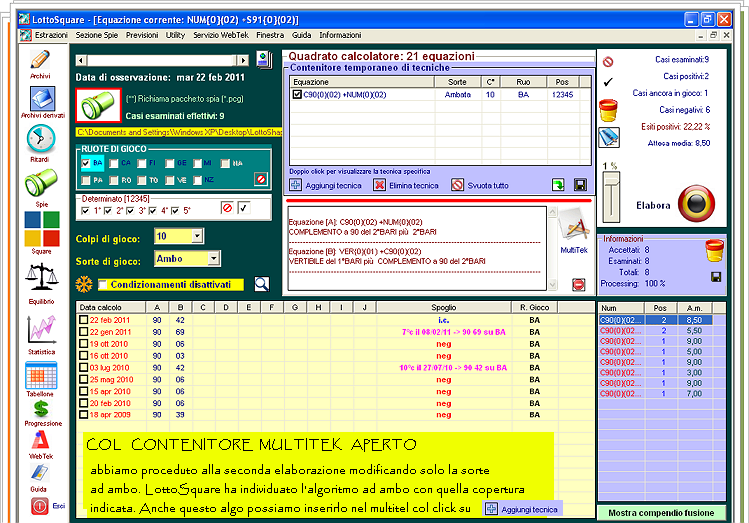Select the first C90(0)(02 row with 8,50
The image size is (749, 523).
pos(655,320)
